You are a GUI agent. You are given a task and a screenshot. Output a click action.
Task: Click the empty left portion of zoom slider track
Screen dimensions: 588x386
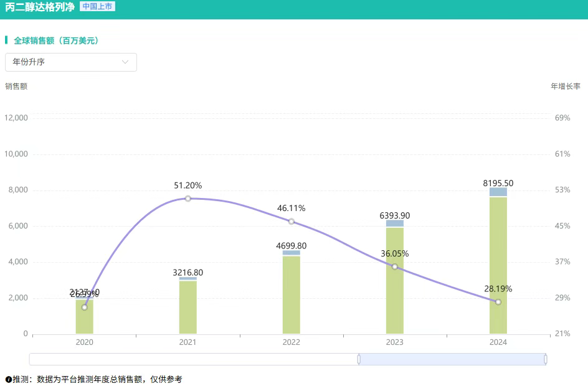pos(193,359)
